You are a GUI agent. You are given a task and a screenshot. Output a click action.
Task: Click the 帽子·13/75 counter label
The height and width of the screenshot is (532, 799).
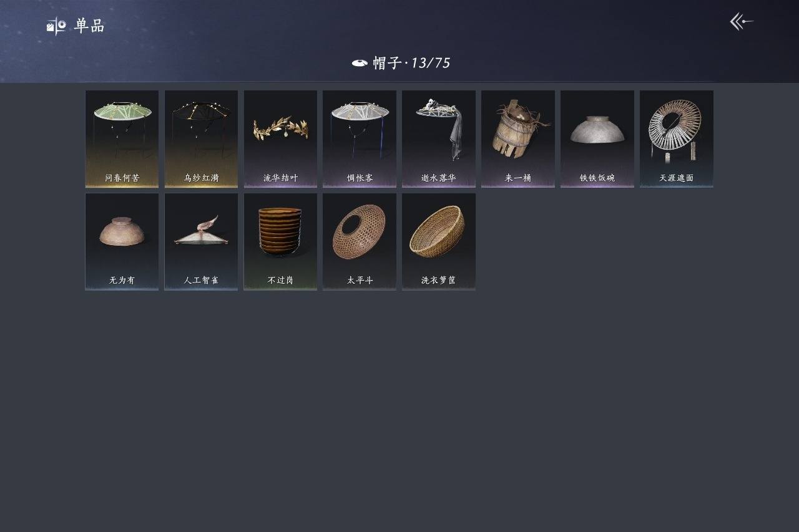(411, 63)
